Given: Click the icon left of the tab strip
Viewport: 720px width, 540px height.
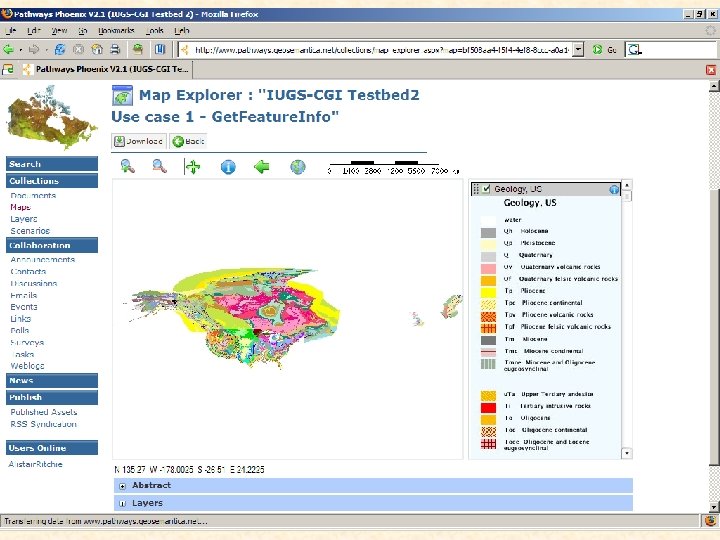Looking at the screenshot, I should coord(8,69).
